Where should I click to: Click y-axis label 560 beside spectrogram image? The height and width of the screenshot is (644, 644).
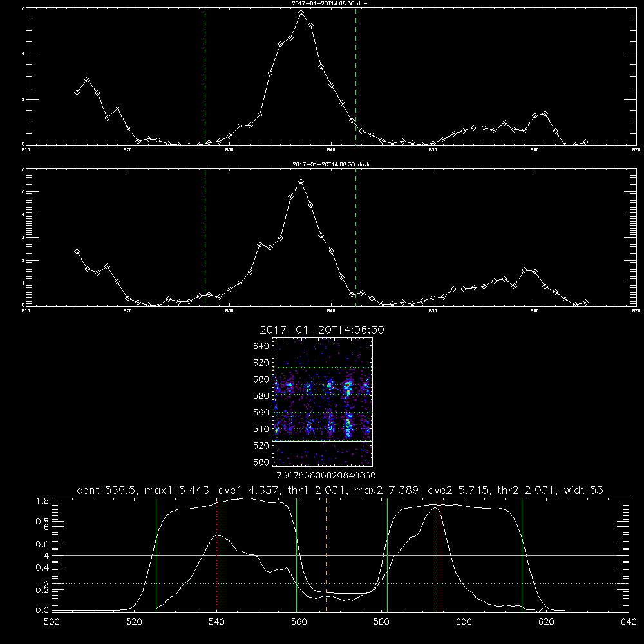[x=261, y=412]
